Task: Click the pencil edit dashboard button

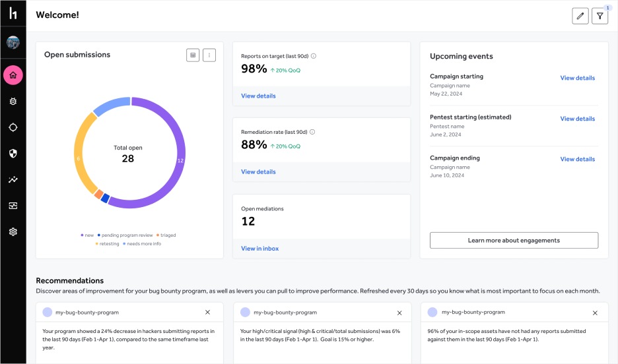Action: click(x=580, y=16)
